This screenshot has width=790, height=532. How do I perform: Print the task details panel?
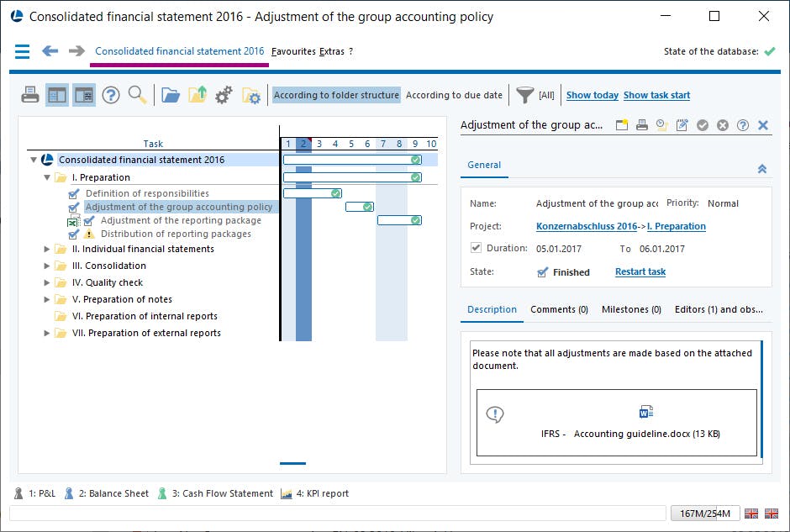(x=642, y=125)
